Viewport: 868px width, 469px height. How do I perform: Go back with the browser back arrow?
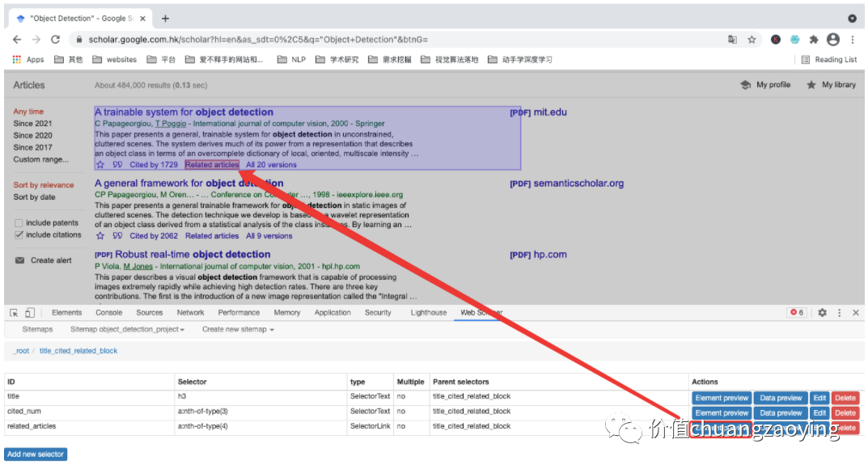(17, 40)
